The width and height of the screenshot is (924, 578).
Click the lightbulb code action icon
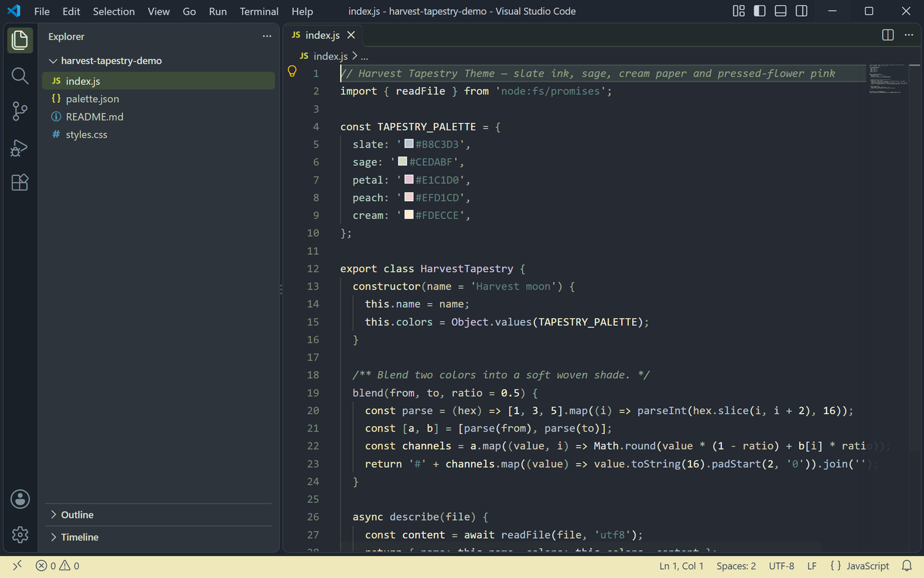coord(292,72)
